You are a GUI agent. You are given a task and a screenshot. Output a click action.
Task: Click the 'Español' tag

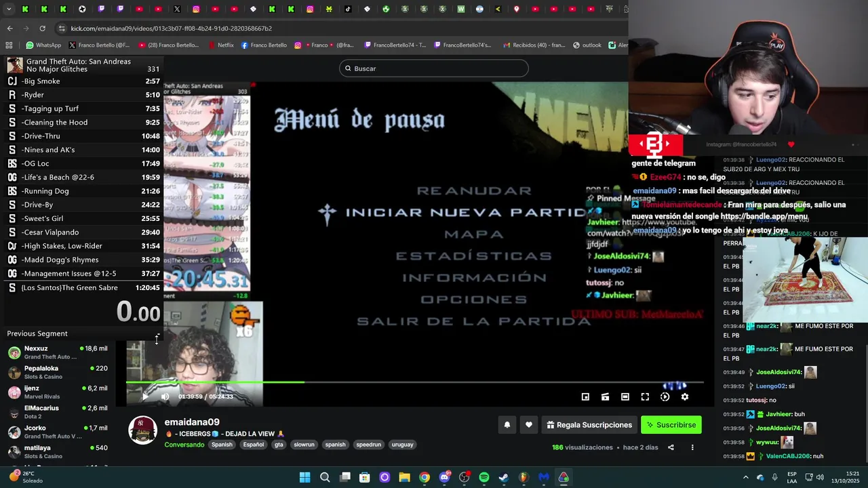click(x=254, y=445)
